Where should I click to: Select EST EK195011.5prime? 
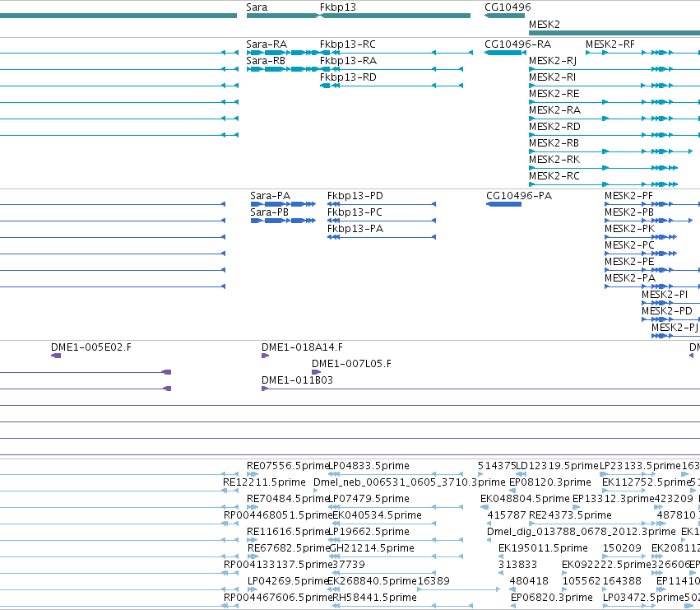coord(543,549)
